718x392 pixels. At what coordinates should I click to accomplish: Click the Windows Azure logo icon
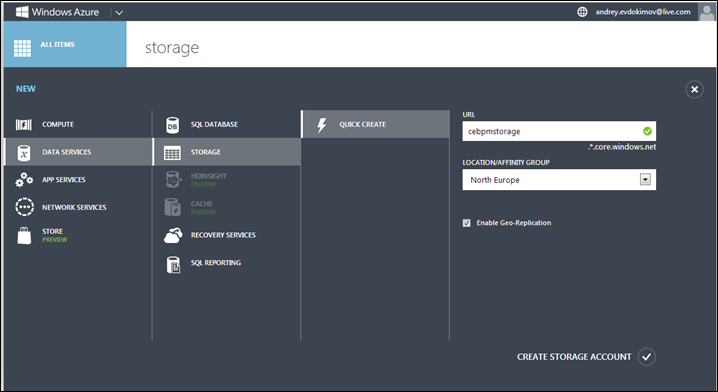[x=22, y=12]
